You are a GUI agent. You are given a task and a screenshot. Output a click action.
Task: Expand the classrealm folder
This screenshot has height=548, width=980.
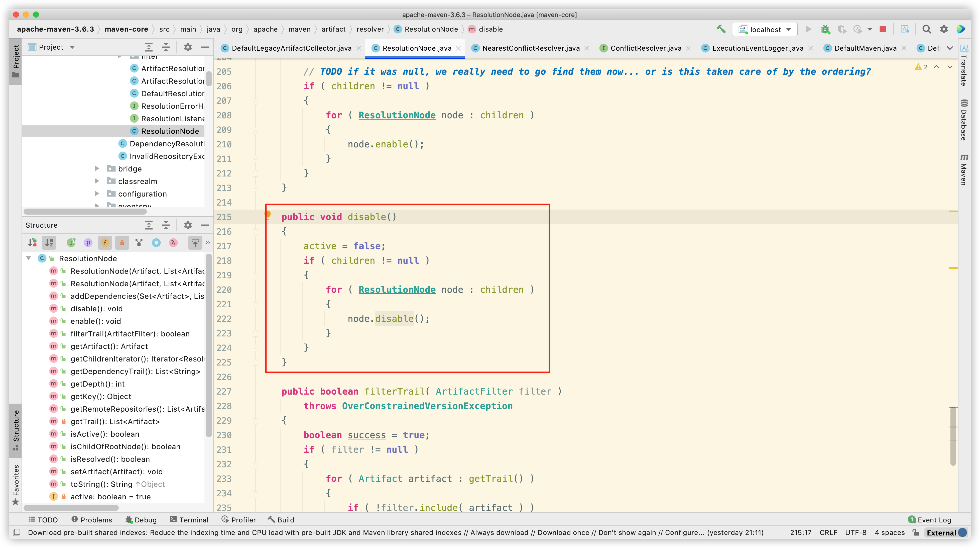[x=97, y=181]
